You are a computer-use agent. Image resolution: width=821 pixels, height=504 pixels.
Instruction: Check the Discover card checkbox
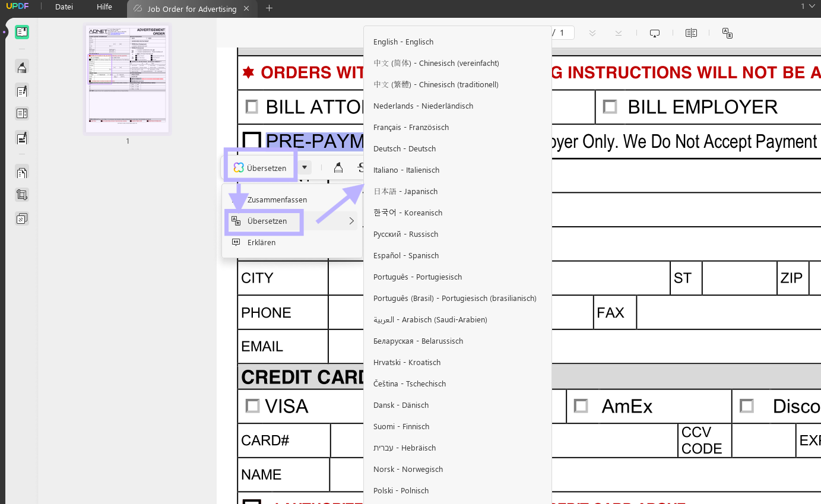(747, 406)
